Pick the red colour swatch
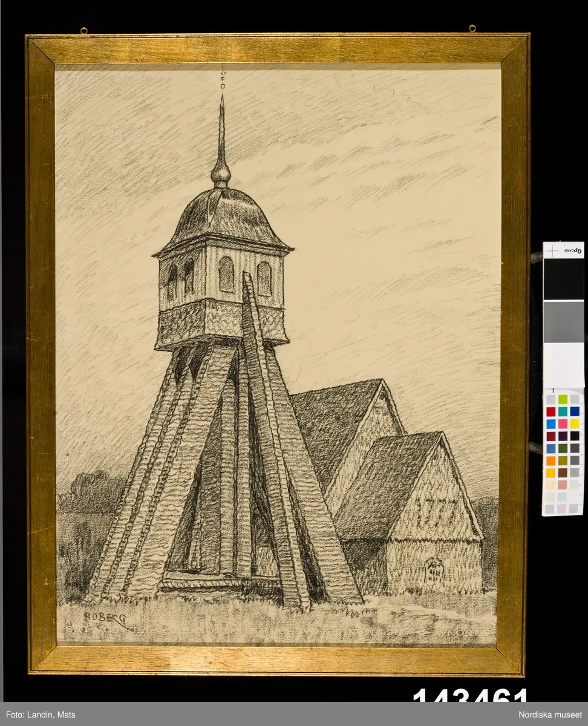The height and width of the screenshot is (726, 588). click(551, 411)
